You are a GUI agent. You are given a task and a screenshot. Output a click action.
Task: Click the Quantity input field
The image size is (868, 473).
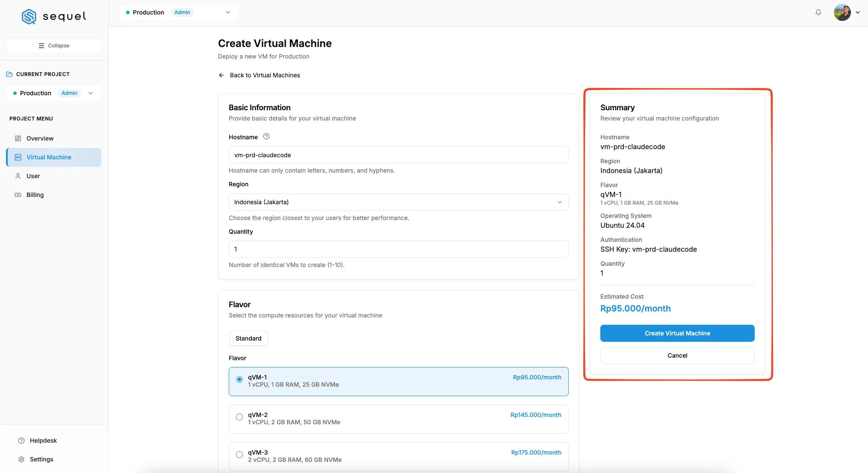(399, 249)
